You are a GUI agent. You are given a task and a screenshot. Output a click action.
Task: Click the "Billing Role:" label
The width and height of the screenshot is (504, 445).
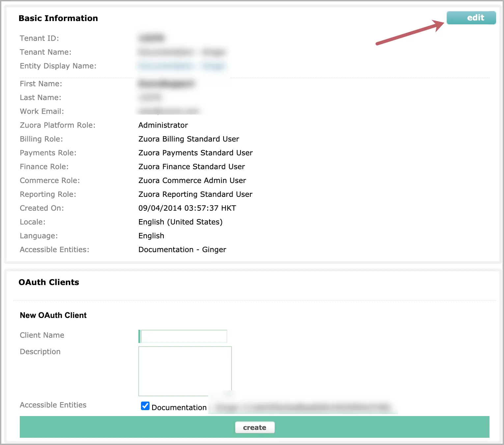41,139
